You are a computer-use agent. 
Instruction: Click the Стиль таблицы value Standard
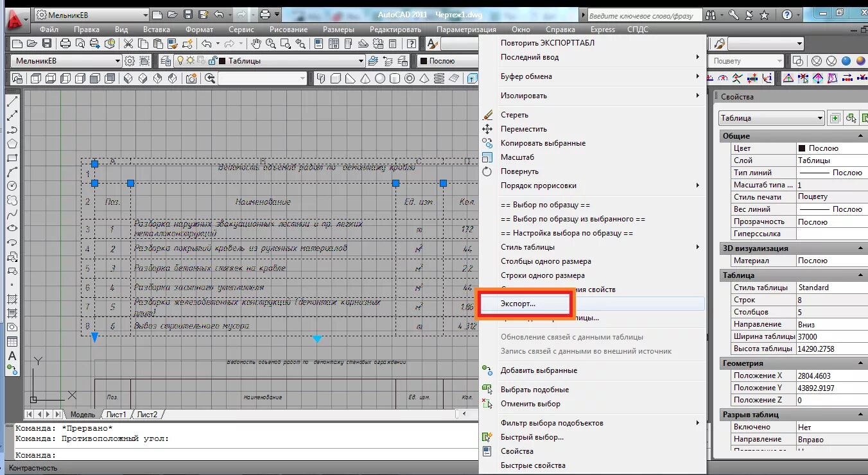pos(831,288)
